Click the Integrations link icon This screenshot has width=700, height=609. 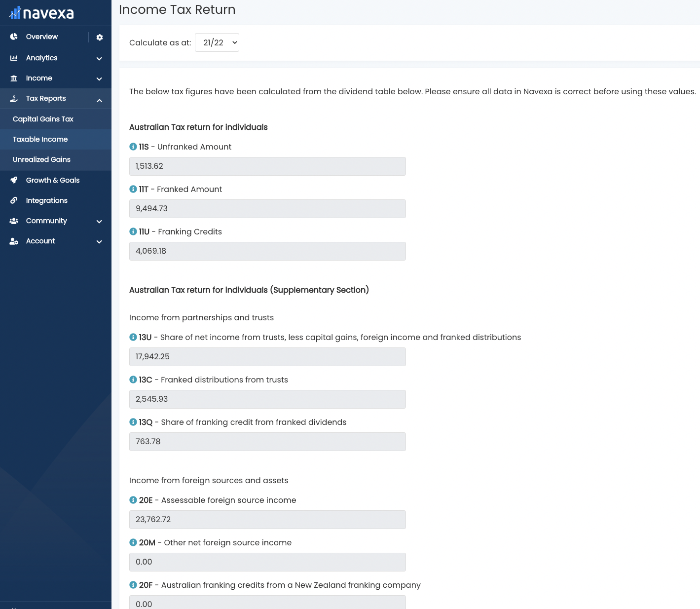point(14,200)
